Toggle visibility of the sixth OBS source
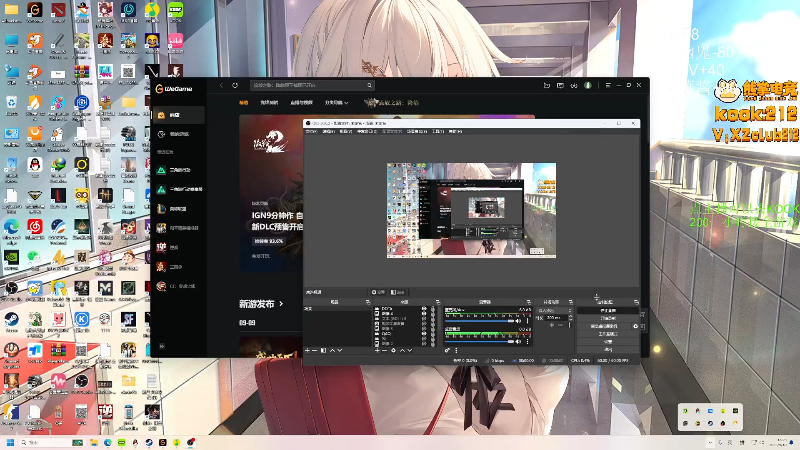 (423, 334)
